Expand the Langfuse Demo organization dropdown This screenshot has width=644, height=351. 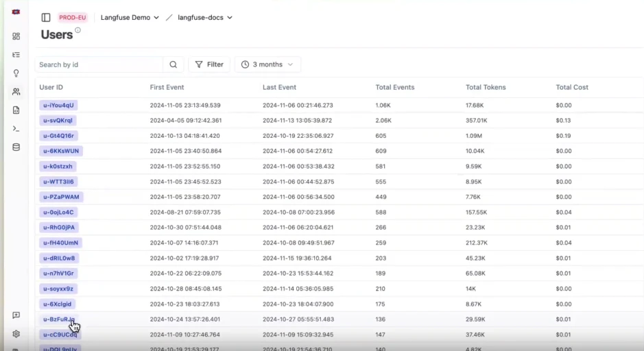[130, 18]
